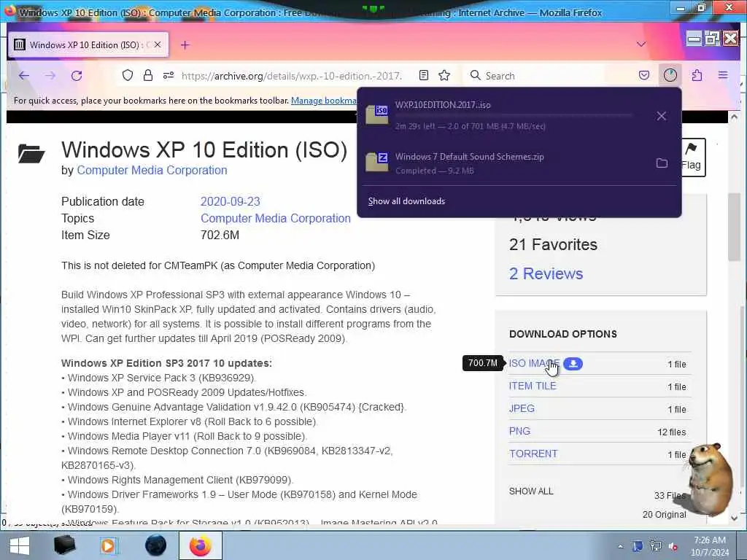Click the ISO image download arrow badge
Viewport: 747px width, 560px height.
click(x=573, y=363)
